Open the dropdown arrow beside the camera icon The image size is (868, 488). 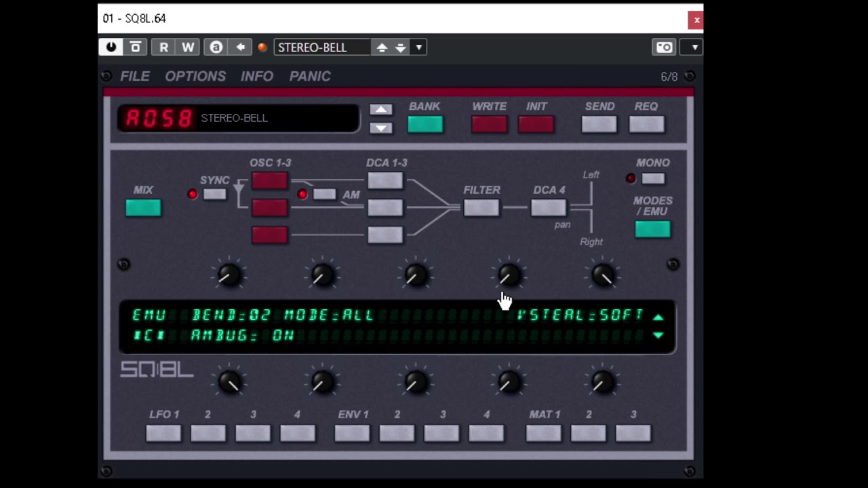point(694,47)
